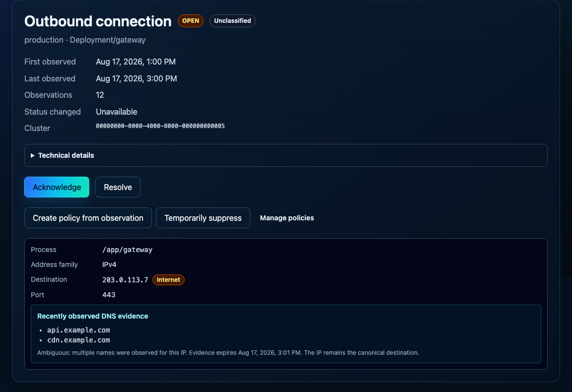Create policy from observation
This screenshot has height=392, width=572.
[88, 218]
